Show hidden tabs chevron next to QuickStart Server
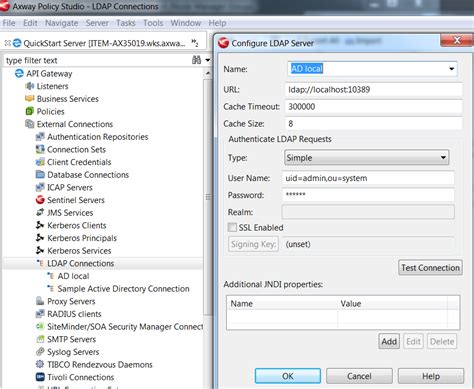This screenshot has width=474, height=389. [195, 42]
